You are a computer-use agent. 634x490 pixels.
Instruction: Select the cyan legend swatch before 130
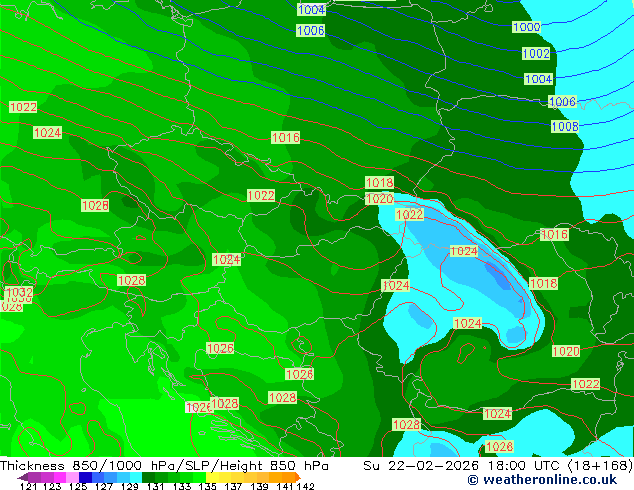136,477
